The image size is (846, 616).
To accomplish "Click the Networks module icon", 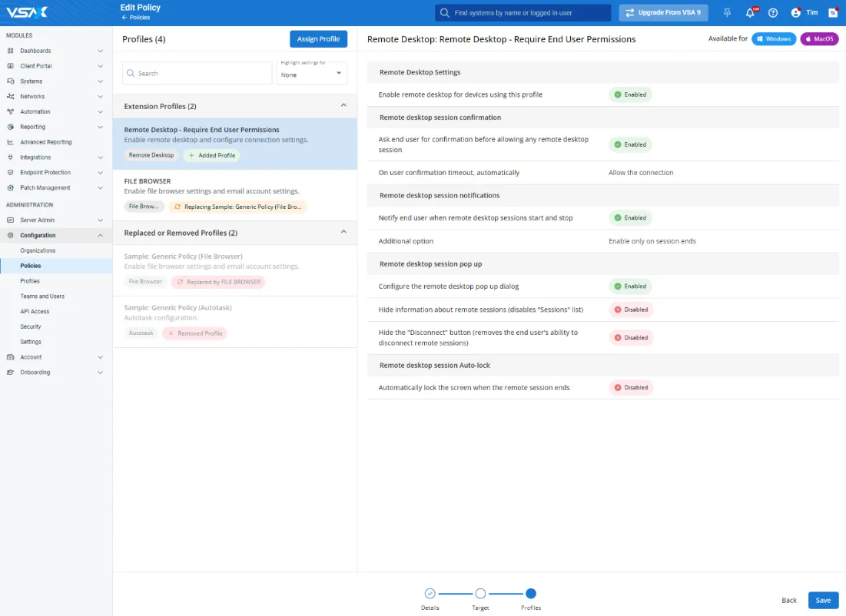I will tap(11, 97).
